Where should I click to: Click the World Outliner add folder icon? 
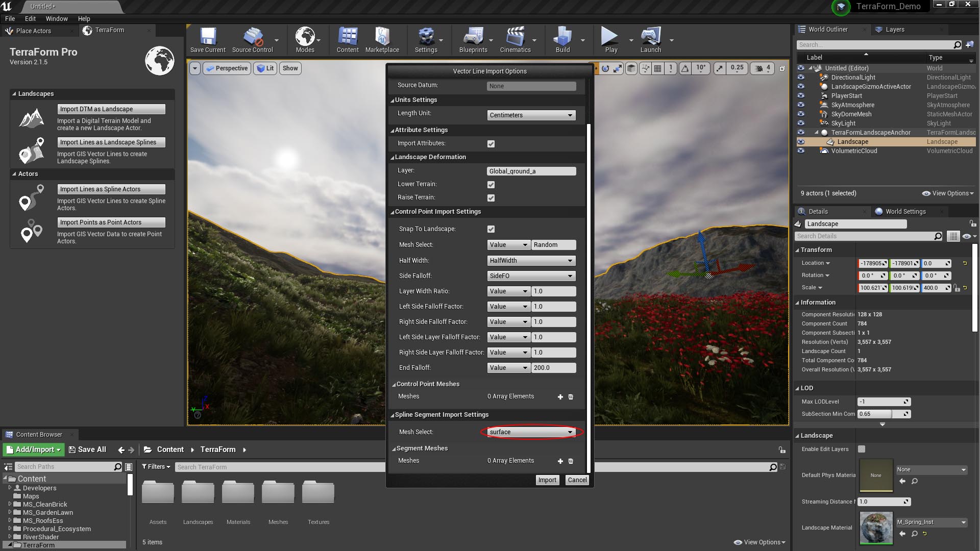tap(970, 45)
